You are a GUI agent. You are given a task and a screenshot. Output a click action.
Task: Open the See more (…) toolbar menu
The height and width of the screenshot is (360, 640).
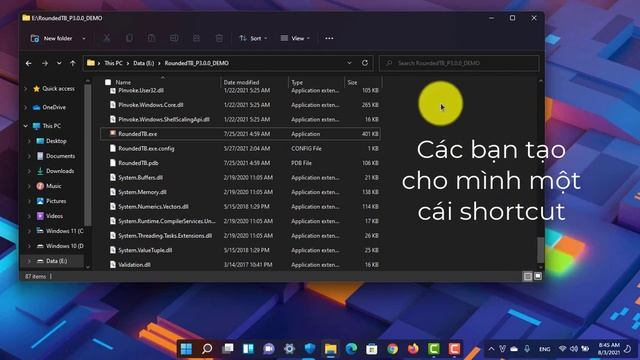click(329, 38)
